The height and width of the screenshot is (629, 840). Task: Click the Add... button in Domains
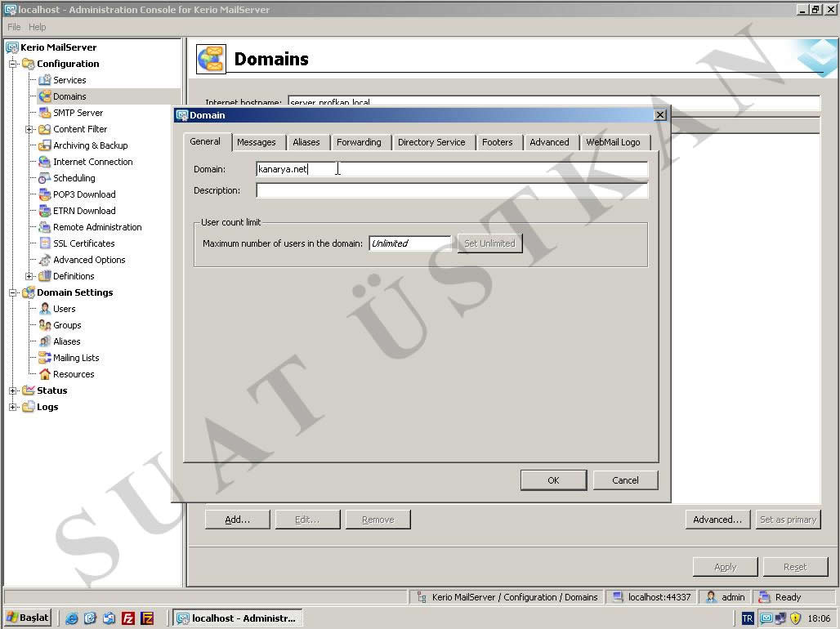(x=237, y=520)
